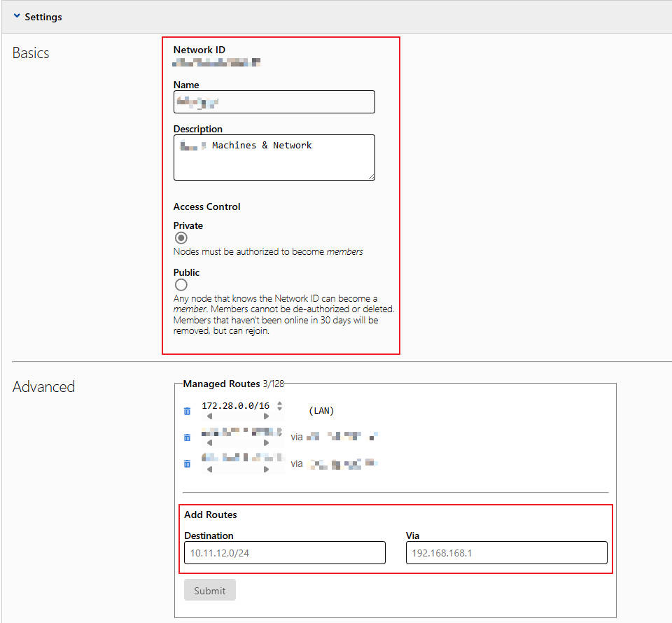Click right arrow under third managed route
672x623 pixels.
(266, 470)
